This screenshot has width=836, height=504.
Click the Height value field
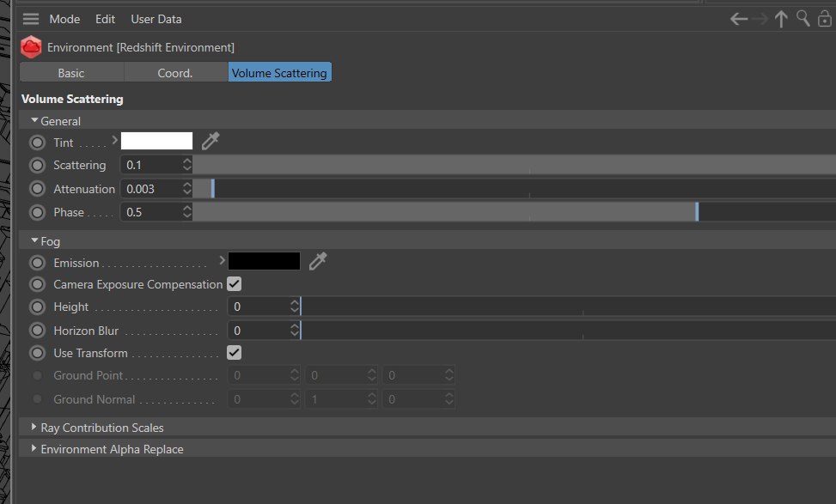point(259,307)
